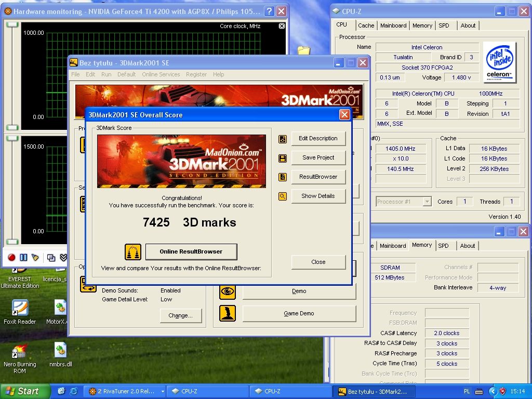Image resolution: width=532 pixels, height=399 pixels.
Task: Open the Start menu
Action: [x=25, y=391]
